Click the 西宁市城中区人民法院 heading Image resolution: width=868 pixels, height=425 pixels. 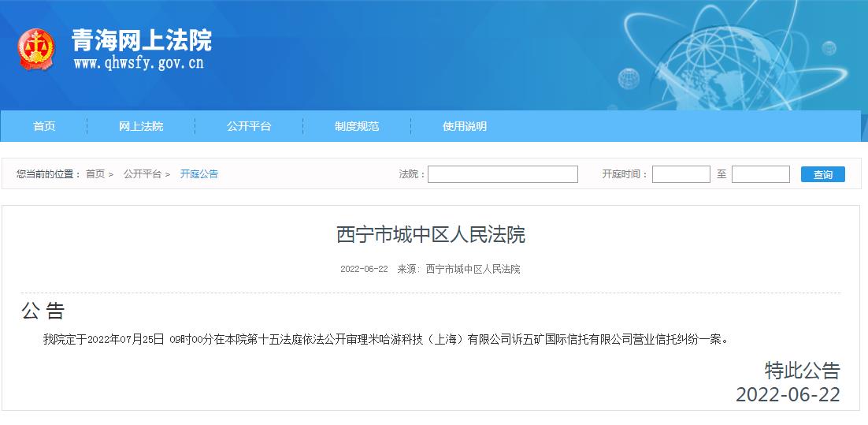click(431, 235)
